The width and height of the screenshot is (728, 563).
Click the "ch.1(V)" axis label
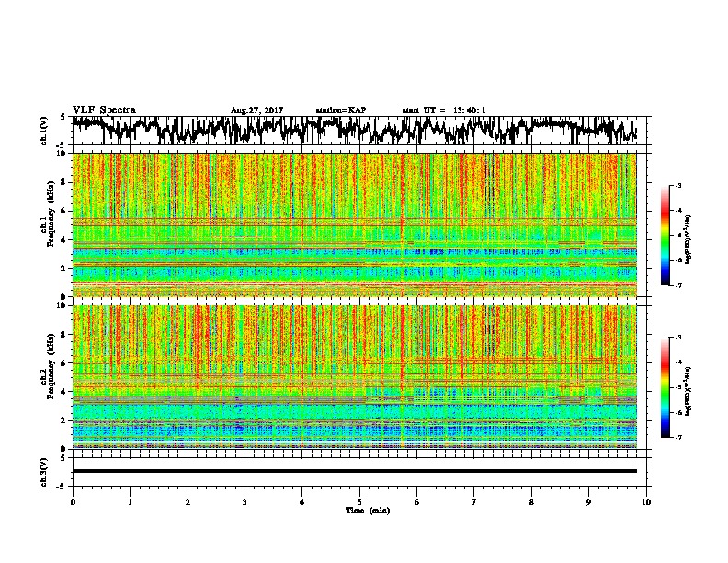pyautogui.click(x=43, y=131)
